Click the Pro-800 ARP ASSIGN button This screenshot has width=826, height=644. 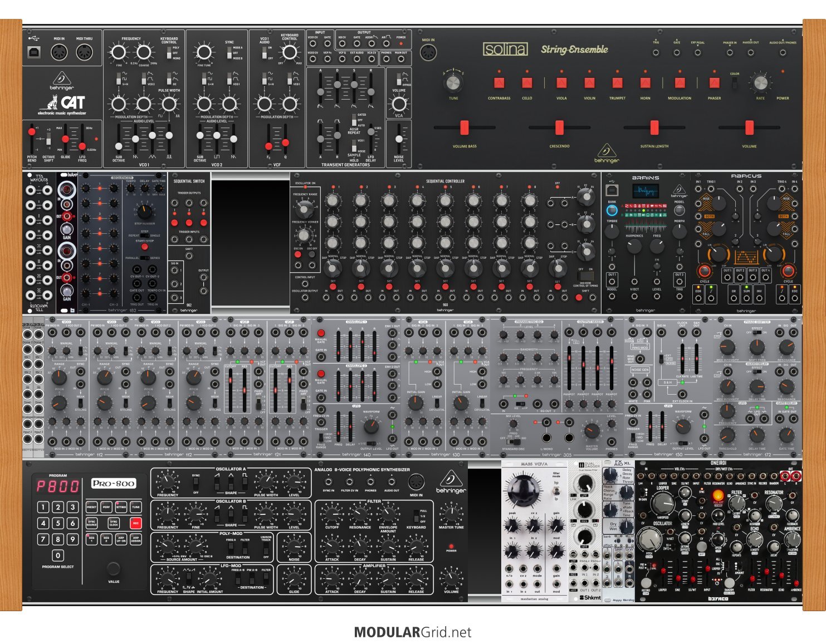(x=135, y=539)
